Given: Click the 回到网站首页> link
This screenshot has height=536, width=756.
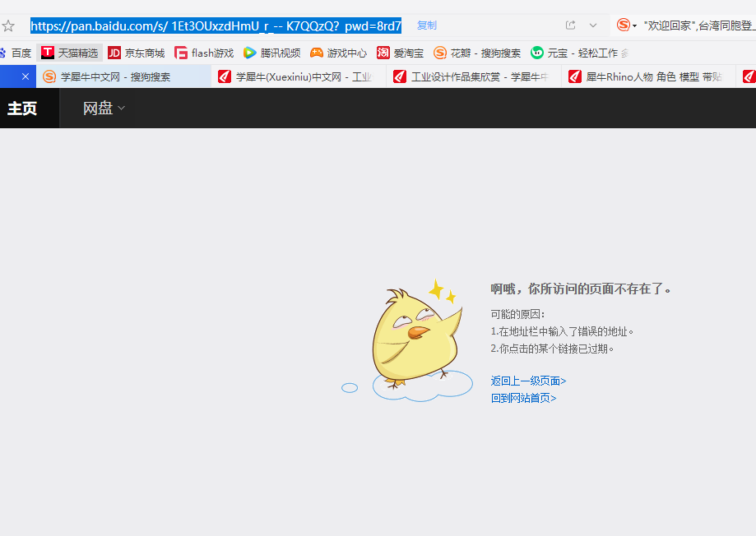Looking at the screenshot, I should tap(524, 398).
